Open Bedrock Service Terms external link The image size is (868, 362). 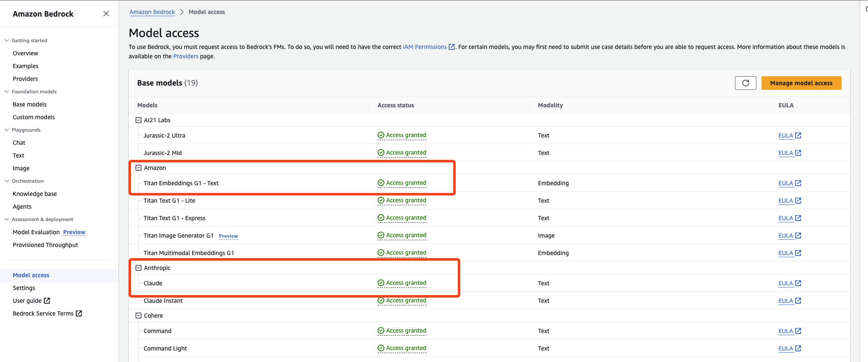pos(47,313)
